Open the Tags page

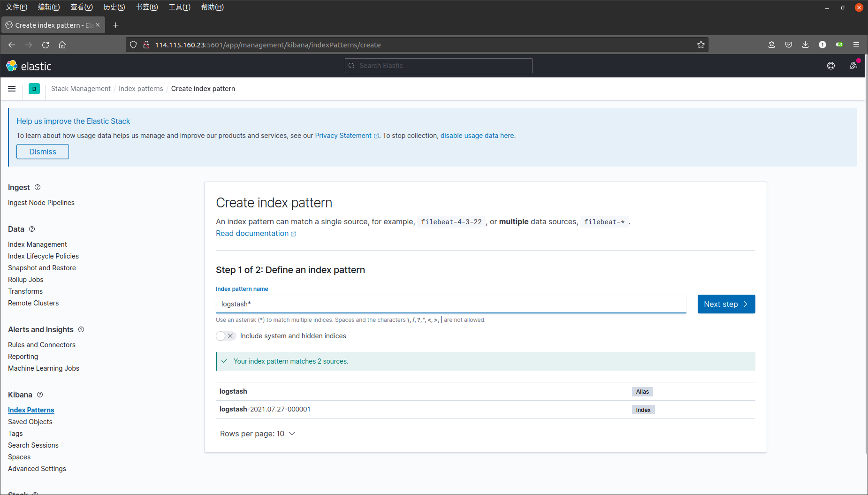[x=15, y=434]
